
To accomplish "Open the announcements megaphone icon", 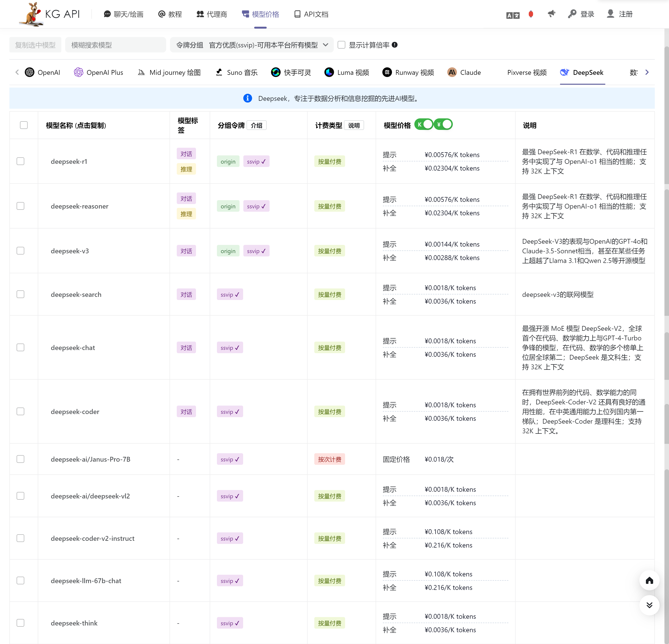I will click(x=551, y=14).
